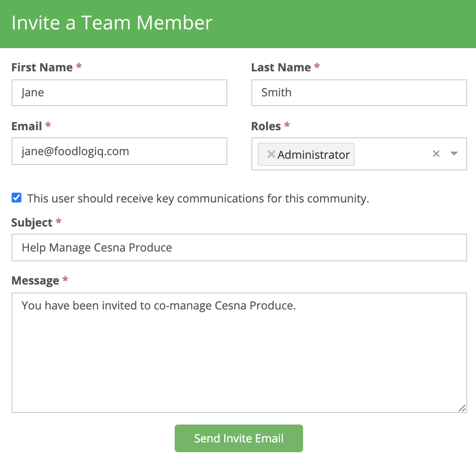Image resolution: width=476 pixels, height=462 pixels.
Task: Expand the Roles dropdown arrow
Action: [x=454, y=154]
